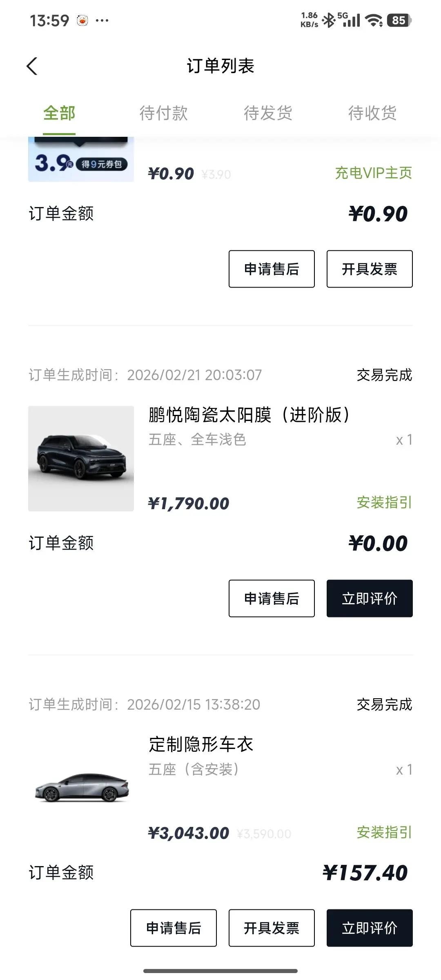The width and height of the screenshot is (441, 980).
Task: Open the 3.9元 coupon pack thumbnail
Action: point(81,160)
